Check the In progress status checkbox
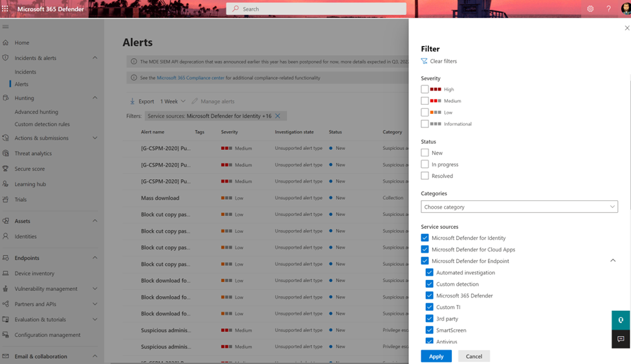 coord(425,164)
